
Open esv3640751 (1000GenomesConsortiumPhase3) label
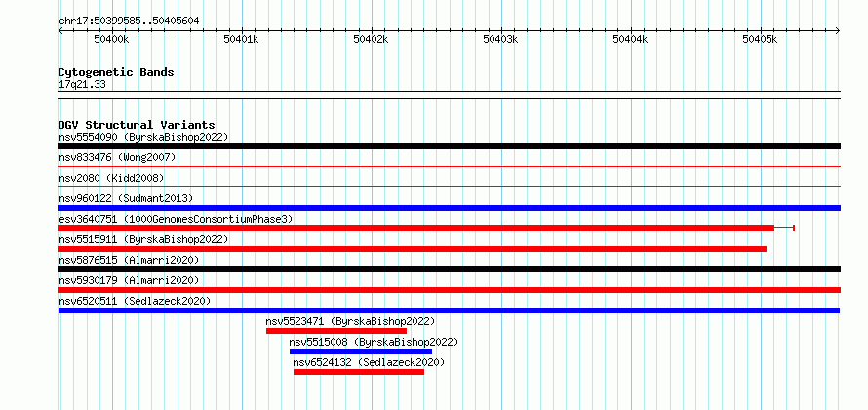click(x=176, y=219)
